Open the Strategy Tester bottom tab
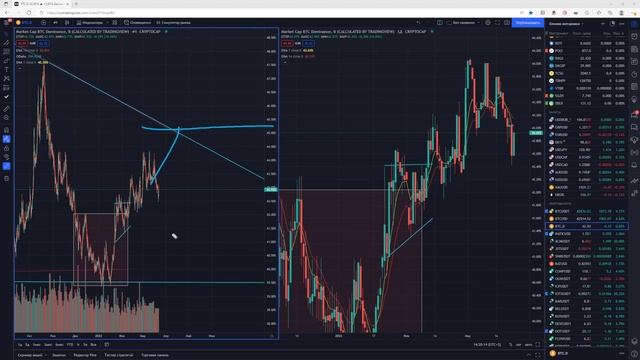Screen dimensions: 640x360 [x=119, y=356]
